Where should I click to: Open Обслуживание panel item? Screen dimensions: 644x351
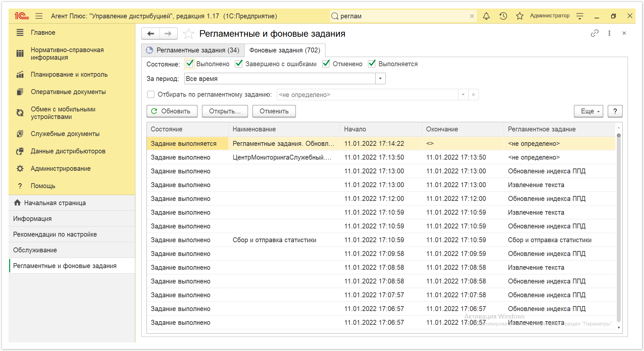tap(72, 250)
